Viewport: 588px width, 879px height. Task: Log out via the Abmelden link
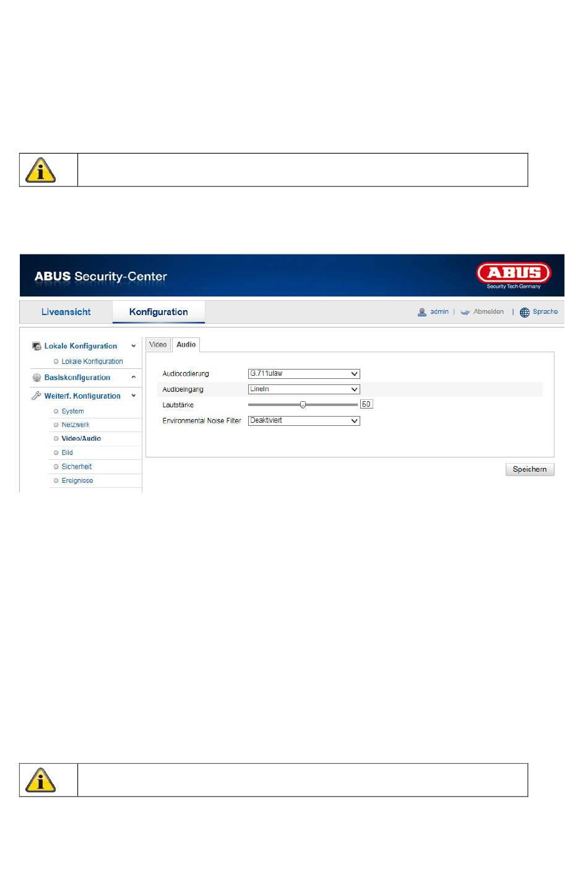point(488,312)
